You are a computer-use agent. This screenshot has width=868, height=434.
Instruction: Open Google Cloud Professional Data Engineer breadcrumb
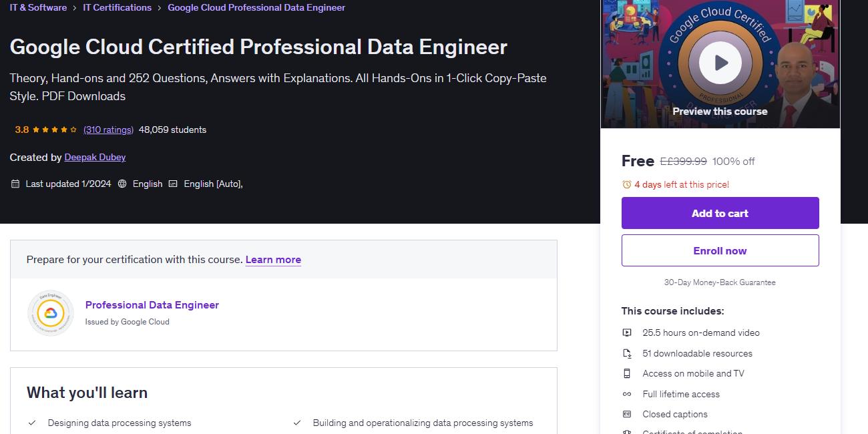(x=256, y=7)
